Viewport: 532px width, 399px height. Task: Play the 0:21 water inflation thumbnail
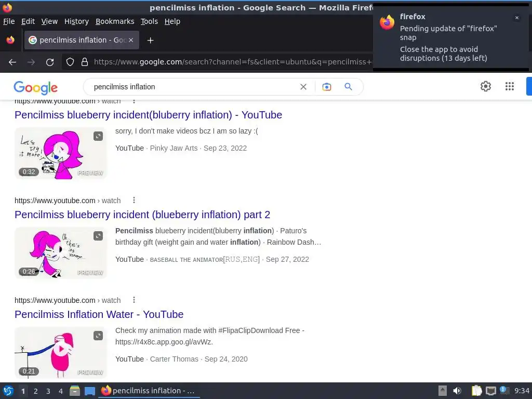61,353
